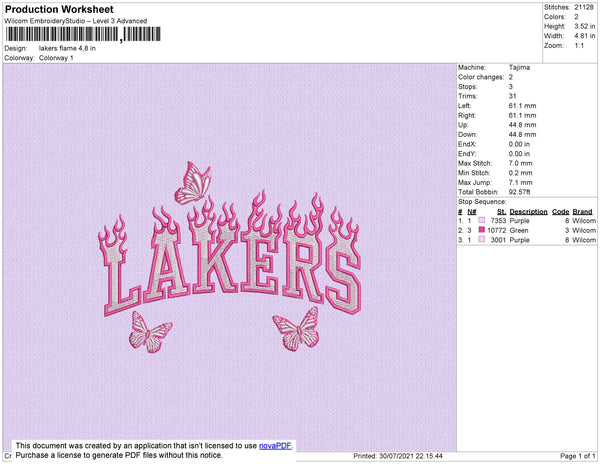
Task: Open the novaPDF hyperlink
Action: tap(275, 446)
